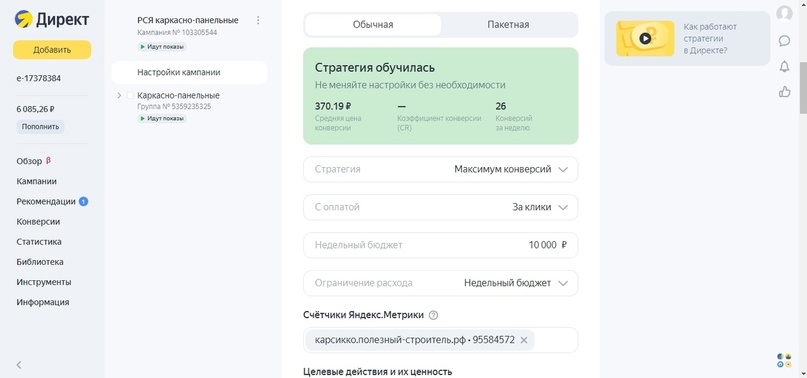Collapse the left sidebar with the arrow
This screenshot has height=378, width=807.
tap(19, 365)
